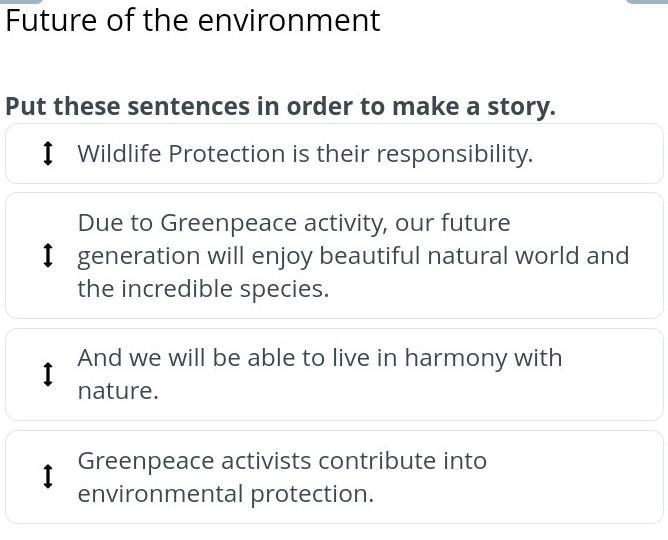Select the sort handle for 'Greenpeace activists contribute'
This screenshot has height=540, width=668.
(47, 477)
